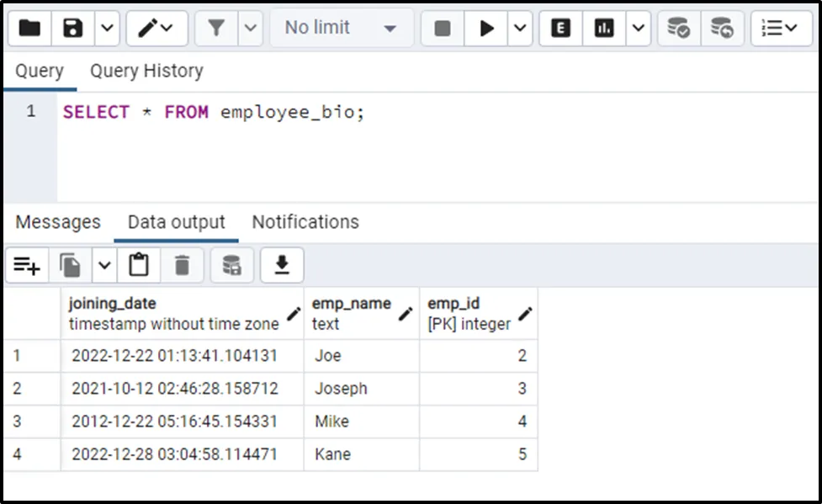Click the Stop query square icon
822x504 pixels.
click(x=443, y=28)
